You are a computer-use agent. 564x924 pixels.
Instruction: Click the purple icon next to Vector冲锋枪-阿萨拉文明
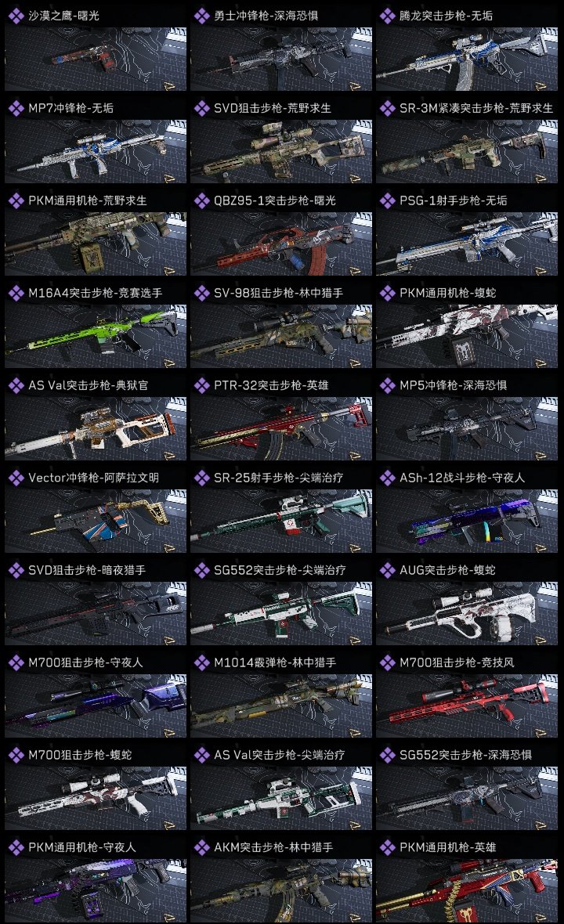point(16,478)
